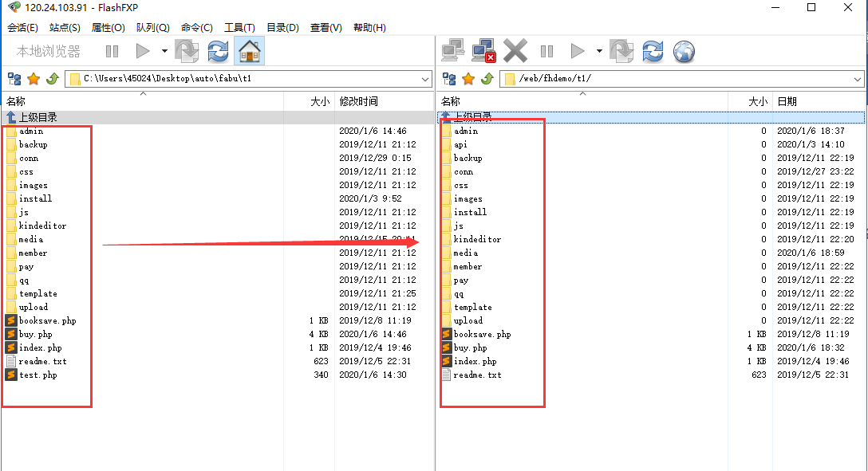
Task: Open favorites star in local pane
Action: pos(34,79)
